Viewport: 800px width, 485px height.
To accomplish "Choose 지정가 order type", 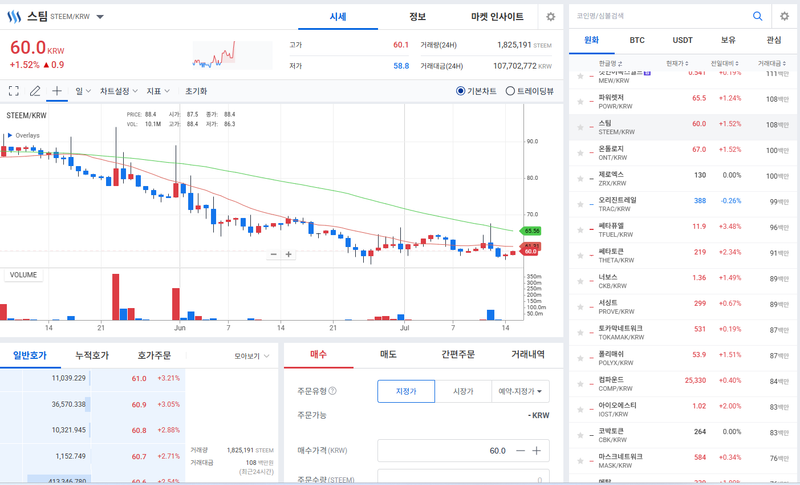I will click(x=406, y=391).
